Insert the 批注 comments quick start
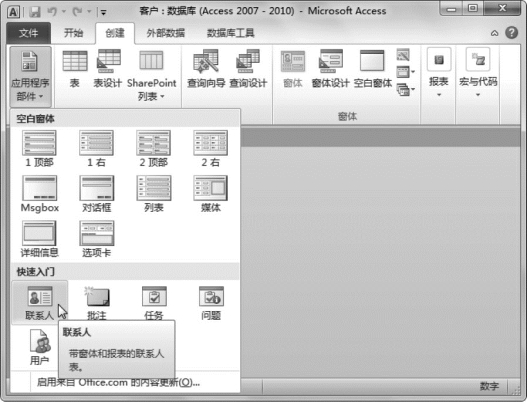Image resolution: width=527 pixels, height=402 pixels. pos(96,303)
